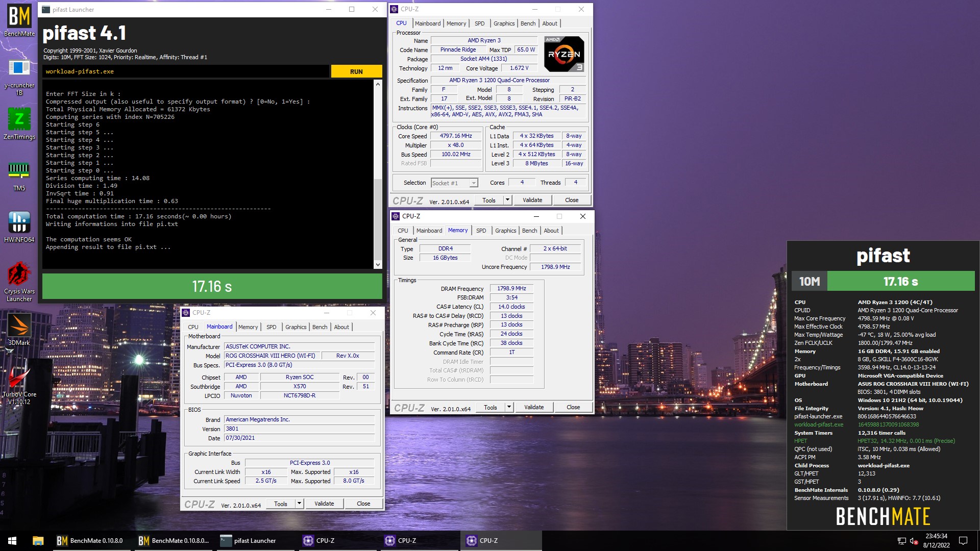The height and width of the screenshot is (551, 980).
Task: Open the Socket #1 selection dropdown
Action: [x=454, y=183]
